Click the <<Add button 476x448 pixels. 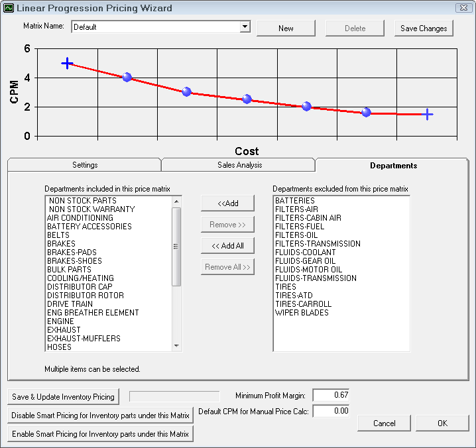pyautogui.click(x=228, y=203)
